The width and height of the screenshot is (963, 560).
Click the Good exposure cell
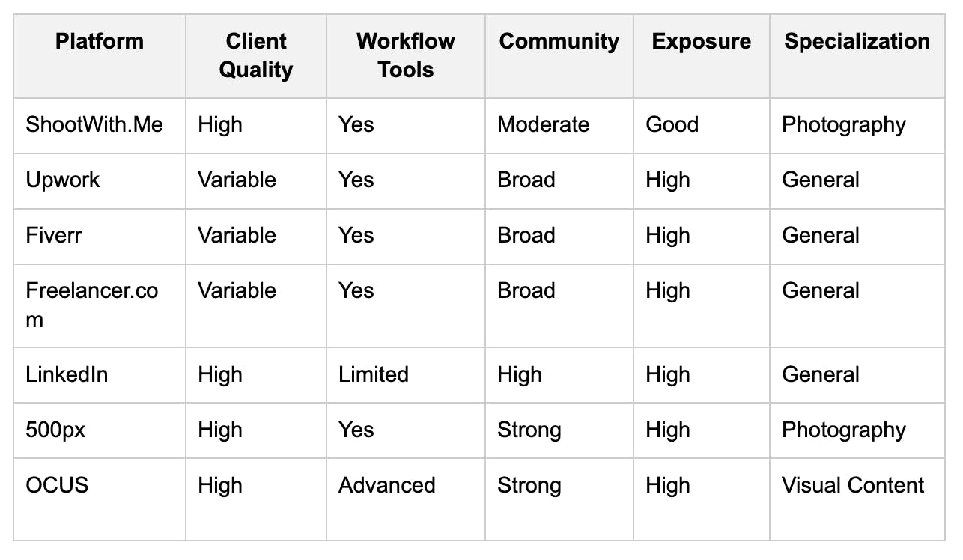(x=672, y=124)
